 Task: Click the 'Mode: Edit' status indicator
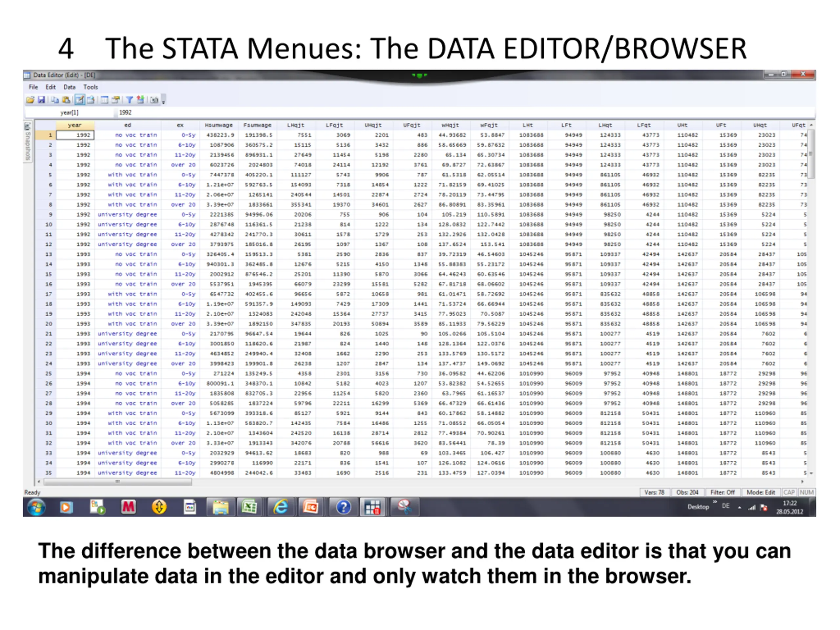pyautogui.click(x=761, y=493)
